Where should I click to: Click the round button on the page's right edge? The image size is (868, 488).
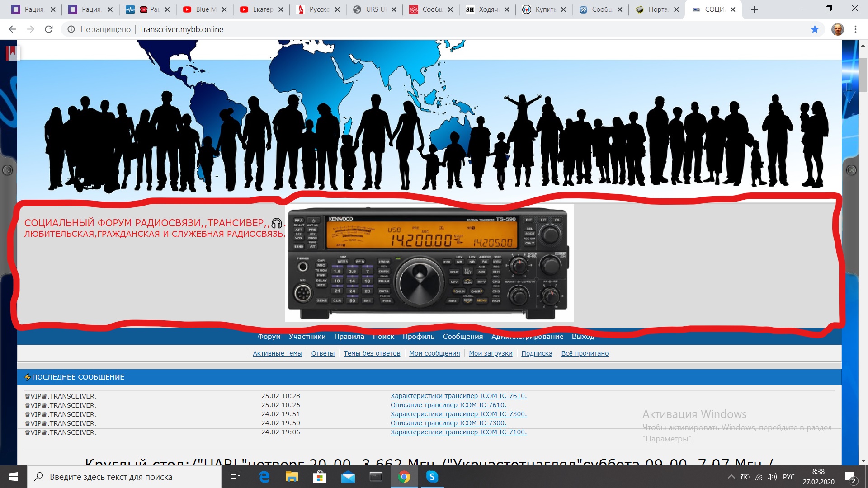tap(851, 170)
